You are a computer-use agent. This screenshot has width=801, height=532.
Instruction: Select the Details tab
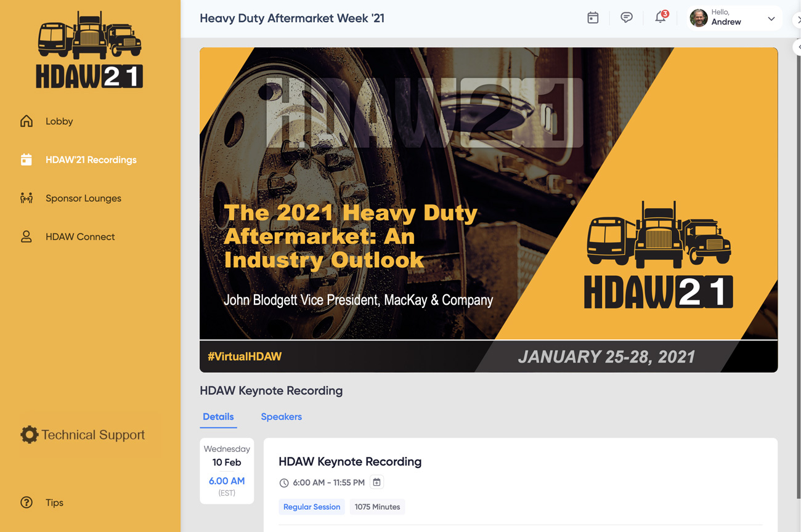pos(218,417)
